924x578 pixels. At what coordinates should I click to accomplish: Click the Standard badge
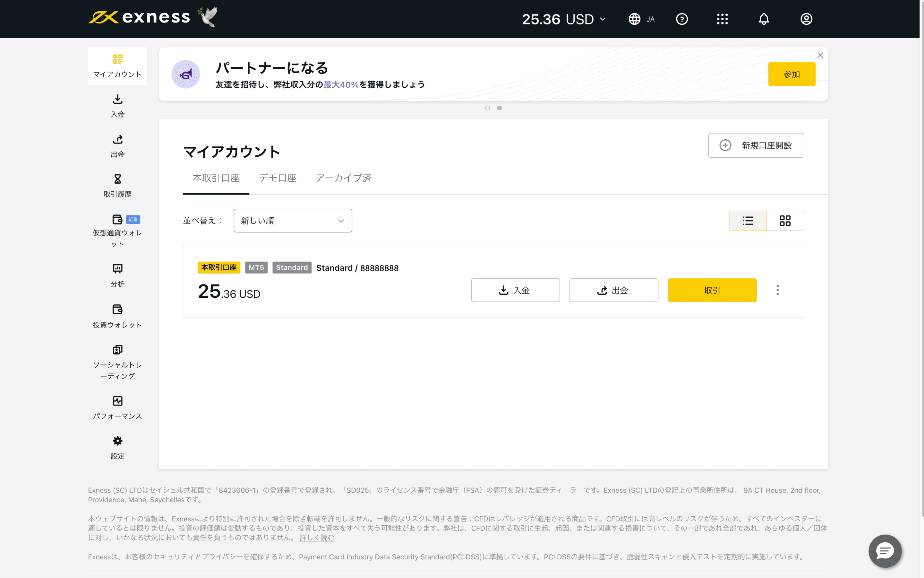(x=292, y=267)
